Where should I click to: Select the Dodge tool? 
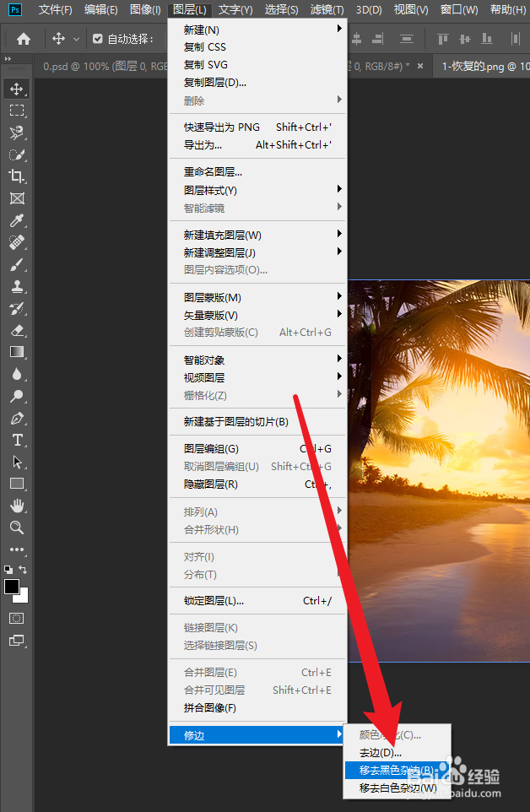(x=17, y=396)
